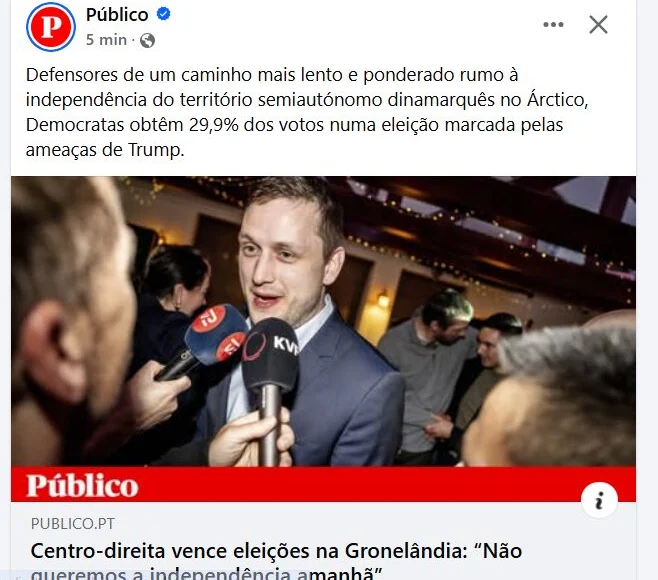Click the PUBLICO.PT domain label
The image size is (658, 580).
coord(73,523)
